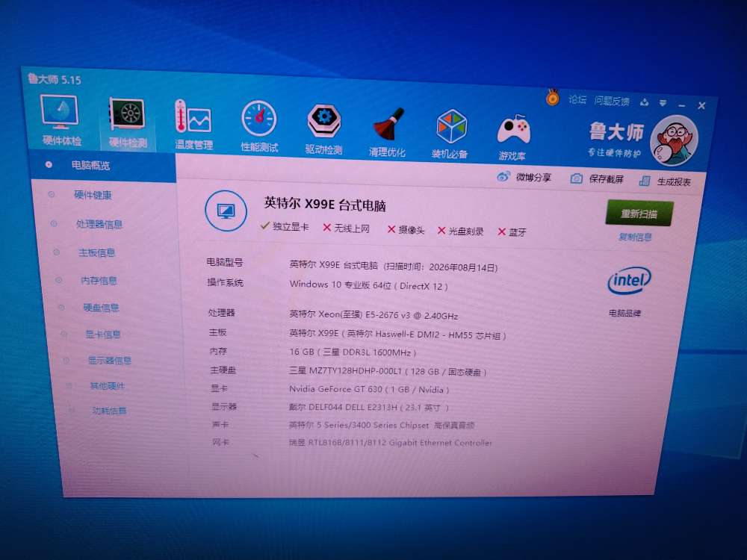This screenshot has width=747, height=560.
Task: Select 处理器信息 in the sidebar
Action: 99,224
